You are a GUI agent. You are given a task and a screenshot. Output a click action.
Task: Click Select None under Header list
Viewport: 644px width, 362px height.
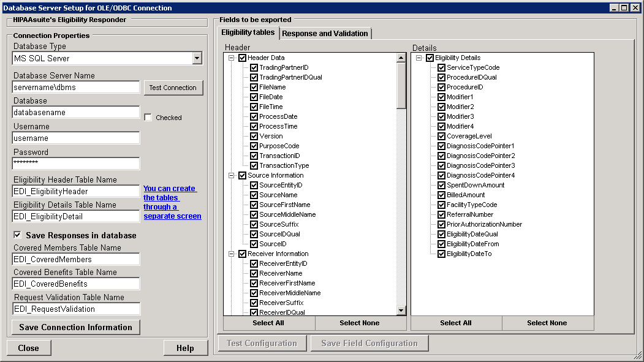coord(359,323)
